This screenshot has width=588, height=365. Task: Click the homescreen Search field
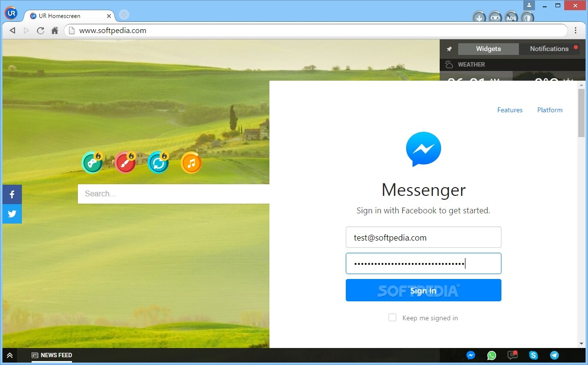pos(174,193)
